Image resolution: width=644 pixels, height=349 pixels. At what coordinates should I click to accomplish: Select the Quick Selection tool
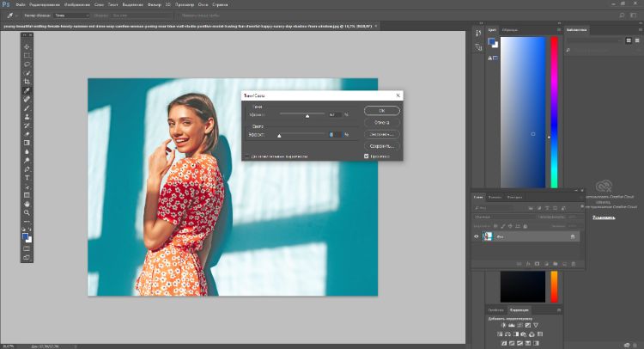pyautogui.click(x=27, y=73)
